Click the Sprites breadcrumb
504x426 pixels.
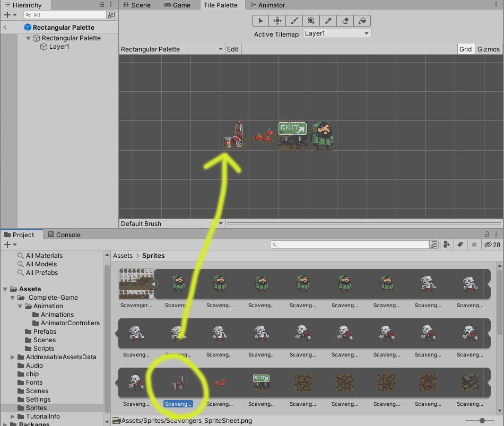(x=153, y=256)
